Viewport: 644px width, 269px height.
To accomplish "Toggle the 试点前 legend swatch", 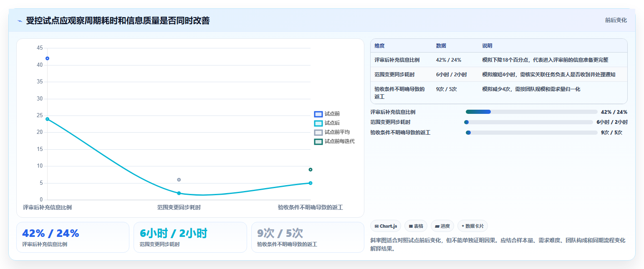I will pyautogui.click(x=318, y=114).
